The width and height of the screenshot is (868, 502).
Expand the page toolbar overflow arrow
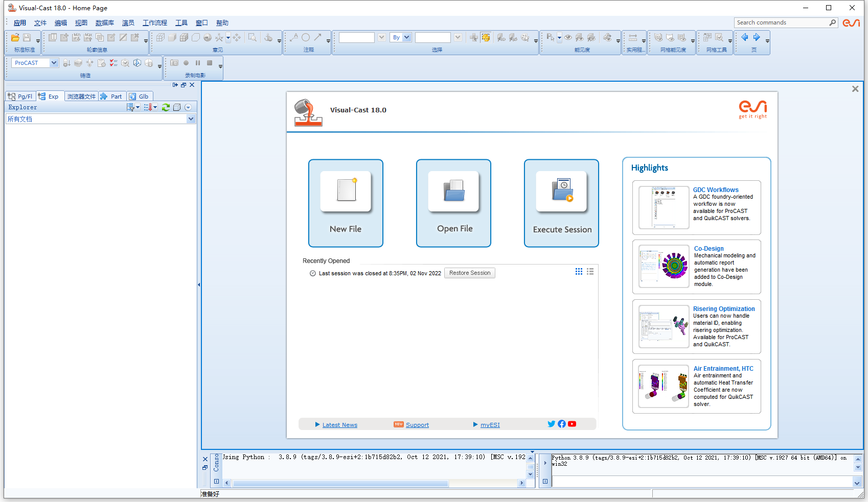767,40
